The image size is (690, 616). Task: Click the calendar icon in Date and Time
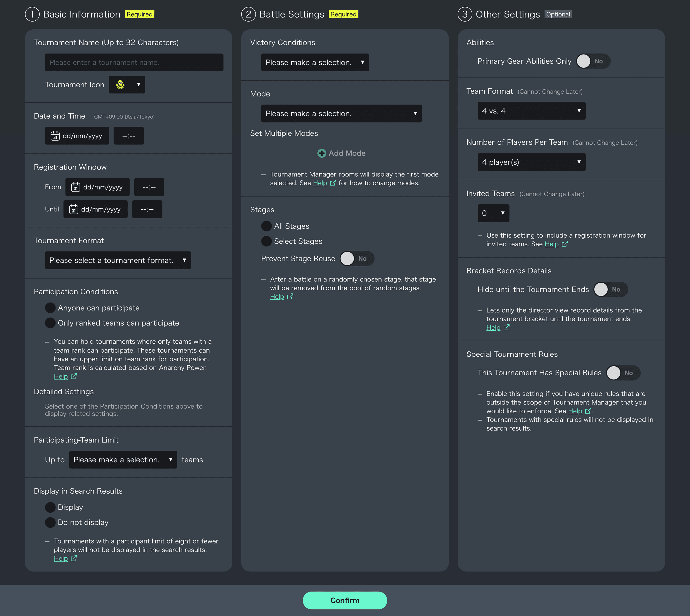55,136
